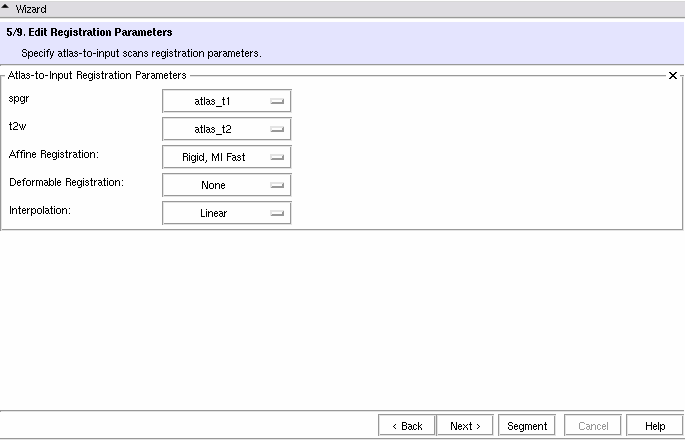
Task: Select the Deformable Registration label
Action: (x=66, y=183)
